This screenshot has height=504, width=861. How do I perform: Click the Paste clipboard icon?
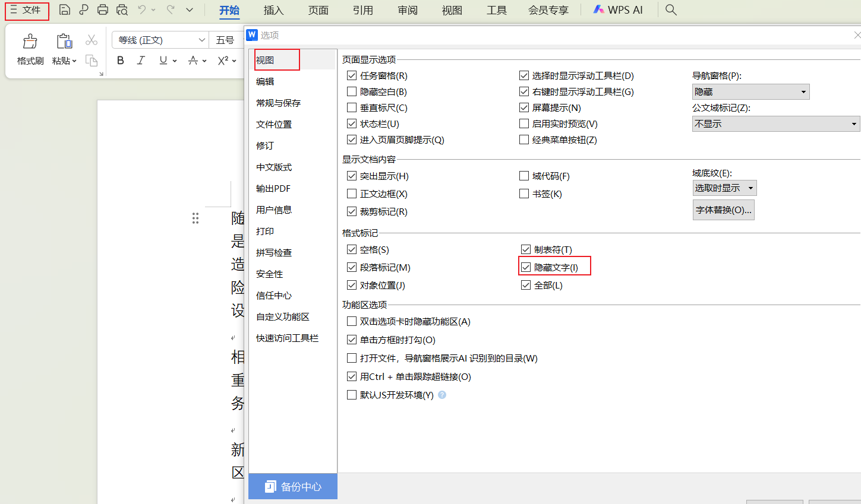click(x=64, y=42)
